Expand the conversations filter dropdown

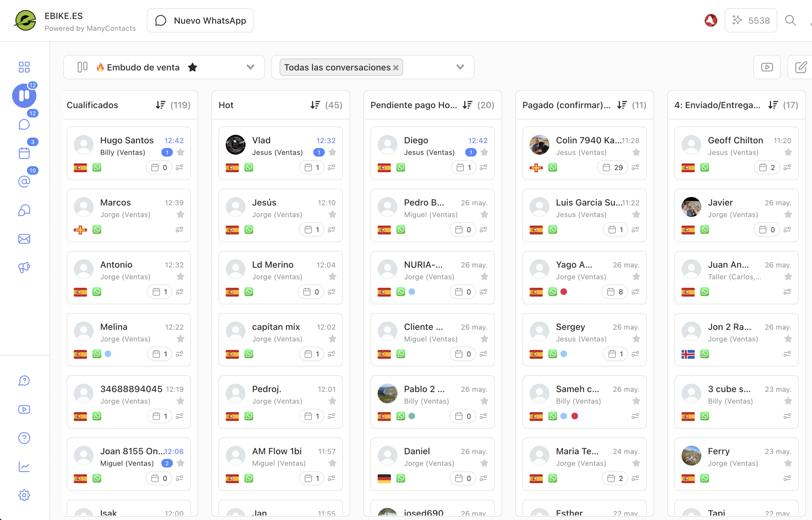click(460, 67)
